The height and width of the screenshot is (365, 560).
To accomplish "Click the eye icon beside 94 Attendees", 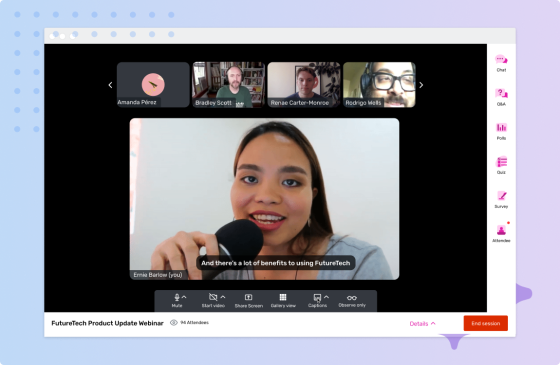I will click(x=174, y=322).
